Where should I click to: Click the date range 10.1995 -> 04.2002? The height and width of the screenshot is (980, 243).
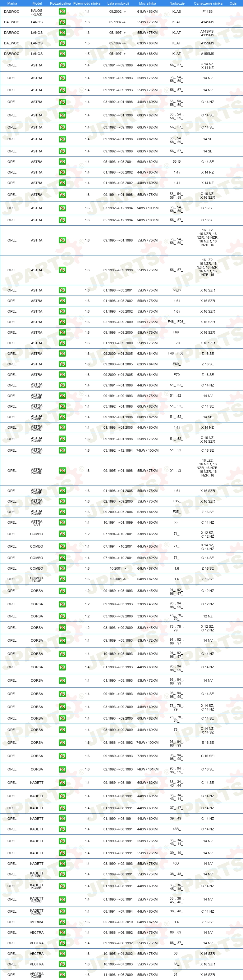click(x=118, y=954)
